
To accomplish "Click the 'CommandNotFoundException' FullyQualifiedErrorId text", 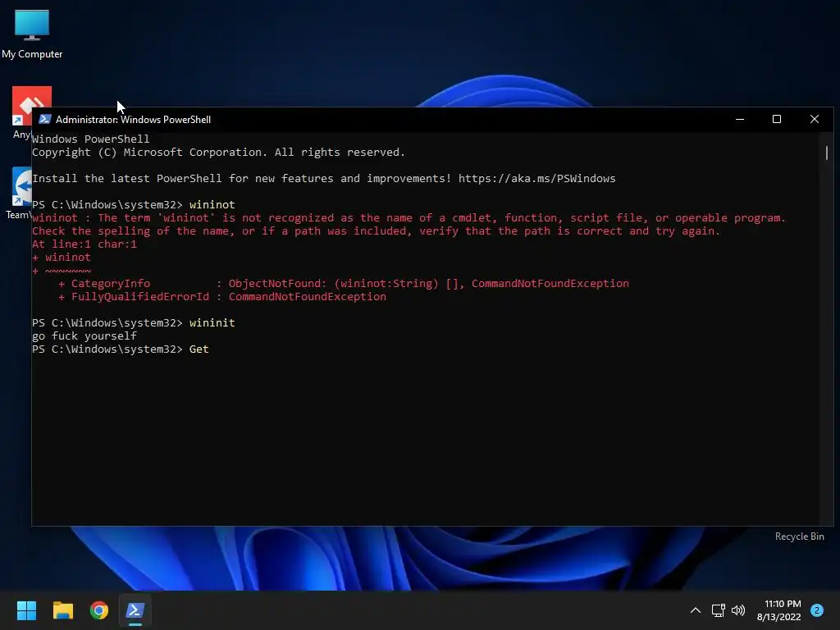I will (307, 297).
